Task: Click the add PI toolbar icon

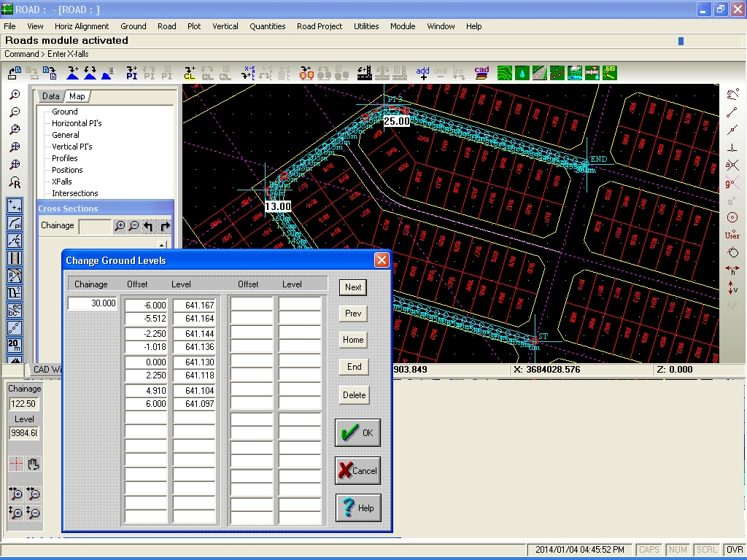Action: tap(132, 73)
